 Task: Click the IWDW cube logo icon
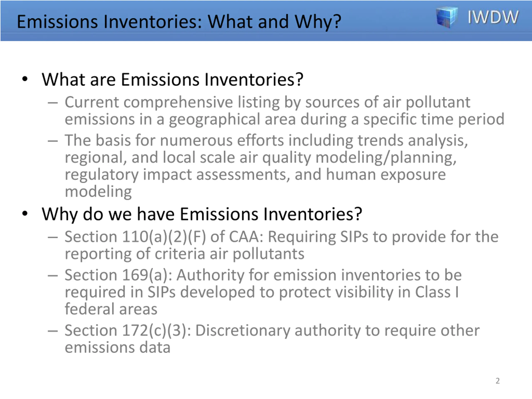click(x=447, y=17)
